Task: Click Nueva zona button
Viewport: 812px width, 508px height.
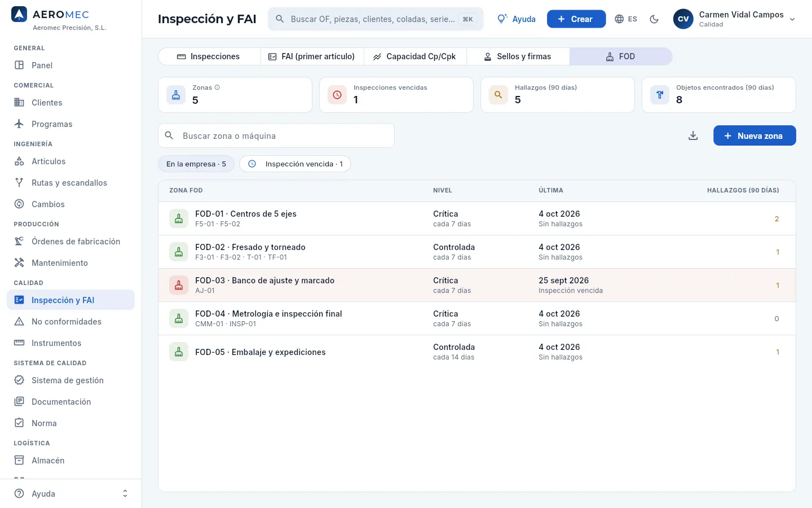Action: pos(754,135)
